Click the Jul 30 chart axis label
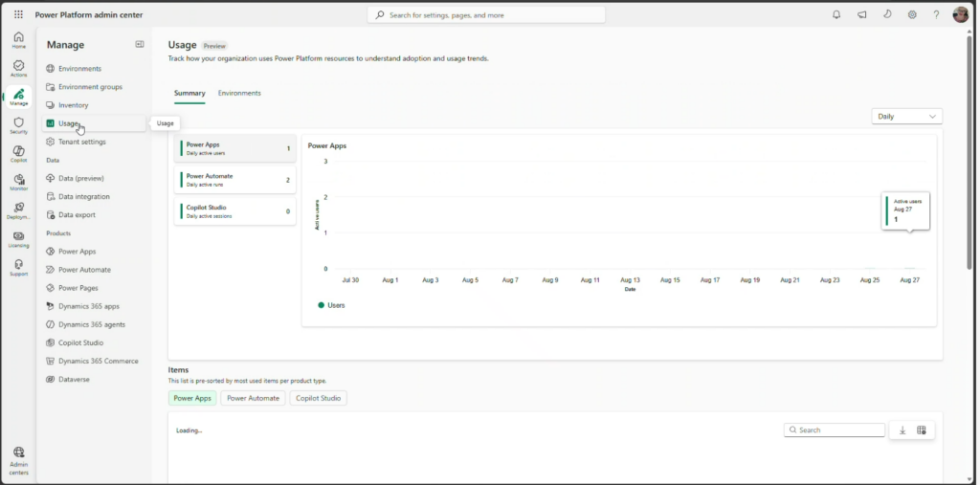This screenshot has width=980, height=485. click(x=350, y=280)
